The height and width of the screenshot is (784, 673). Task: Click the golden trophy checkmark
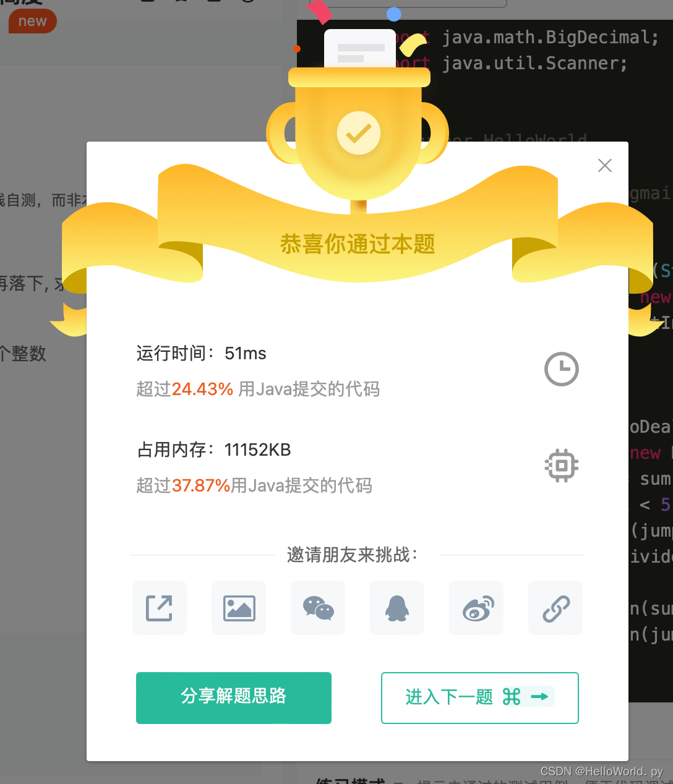(x=359, y=133)
